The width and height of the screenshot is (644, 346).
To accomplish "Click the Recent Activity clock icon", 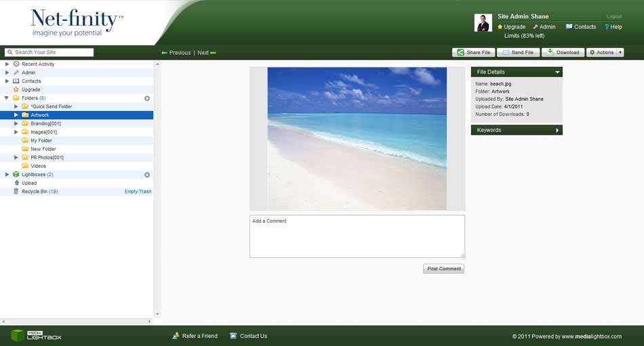I will pyautogui.click(x=16, y=64).
